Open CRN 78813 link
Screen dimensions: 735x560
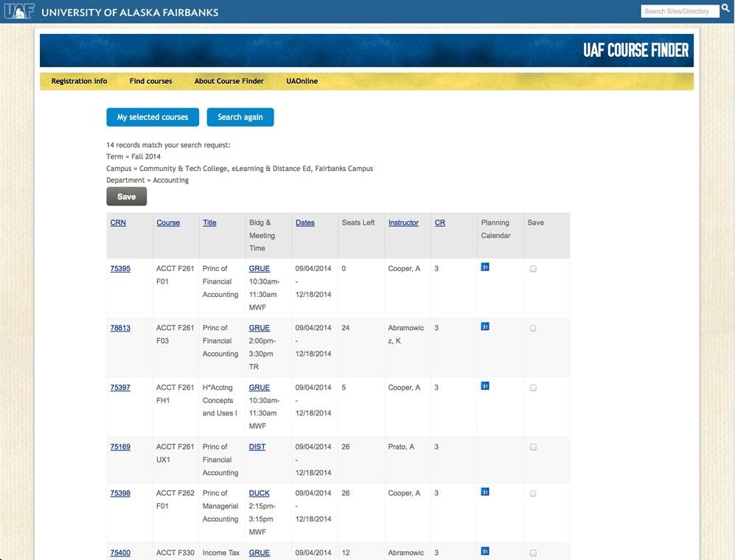[120, 328]
